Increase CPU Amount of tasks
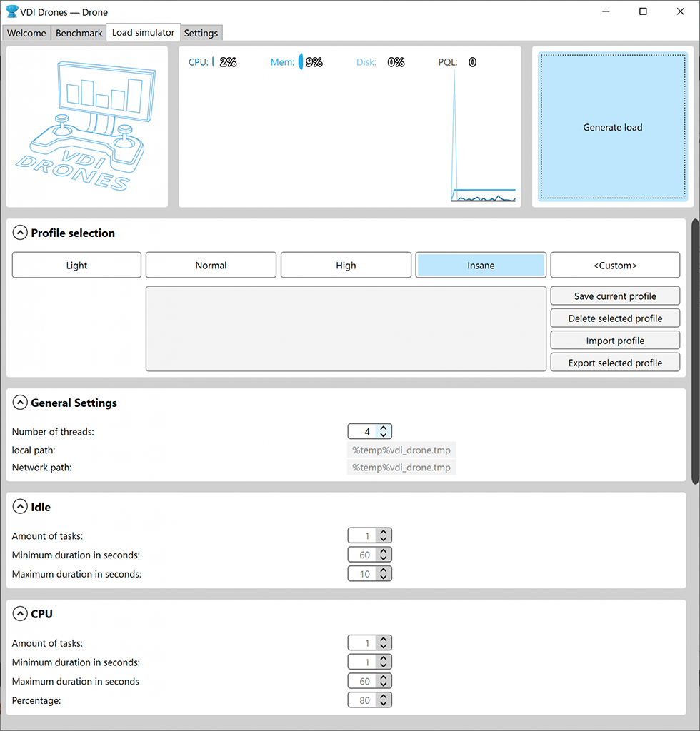 [x=384, y=639]
